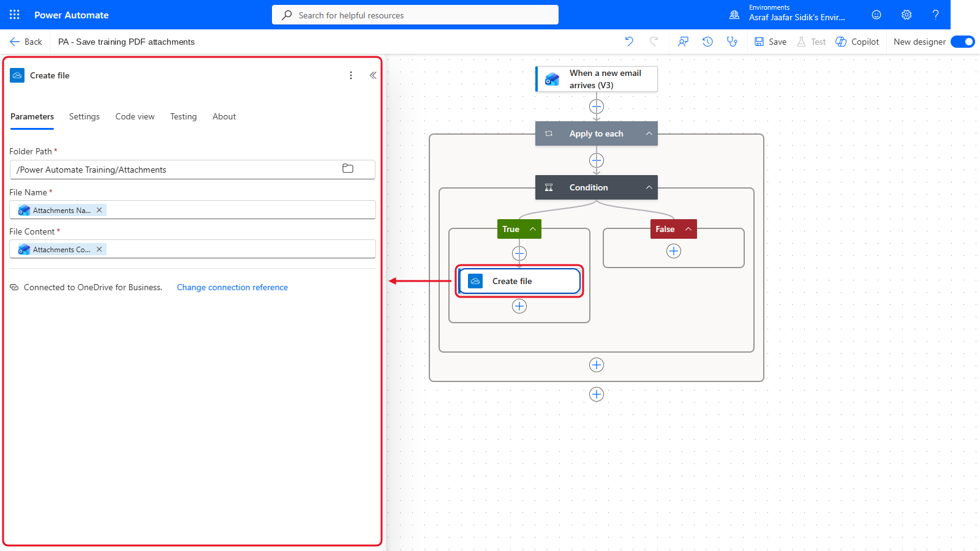Click the Folder Path input field
Image resolution: width=980 pixels, height=551 pixels.
[192, 170]
